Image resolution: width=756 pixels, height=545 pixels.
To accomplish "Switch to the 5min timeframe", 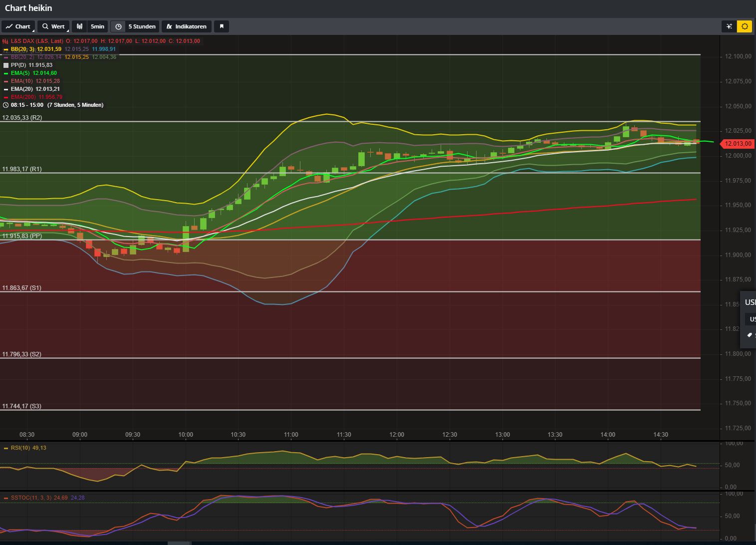I will point(97,26).
